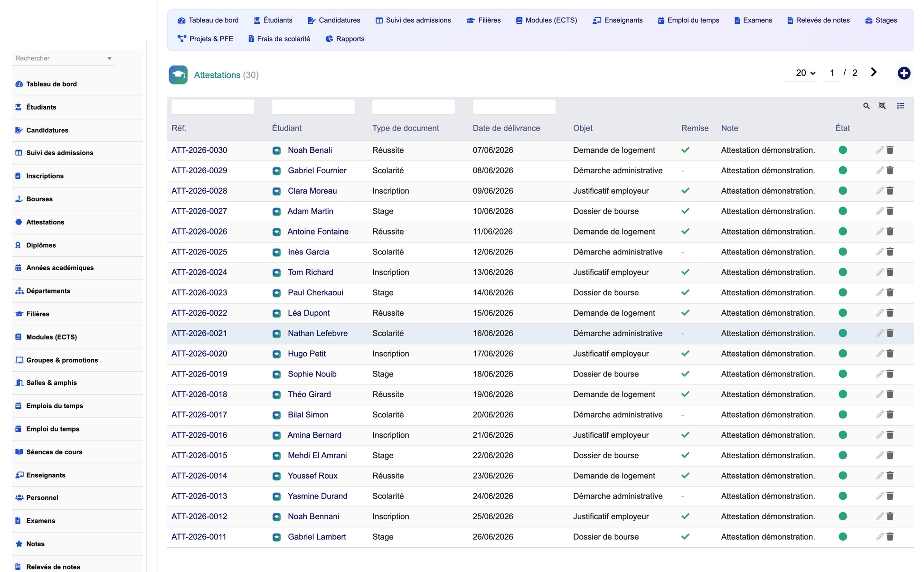Sort by the Objet column header
This screenshot has height=572, width=924.
pos(583,128)
